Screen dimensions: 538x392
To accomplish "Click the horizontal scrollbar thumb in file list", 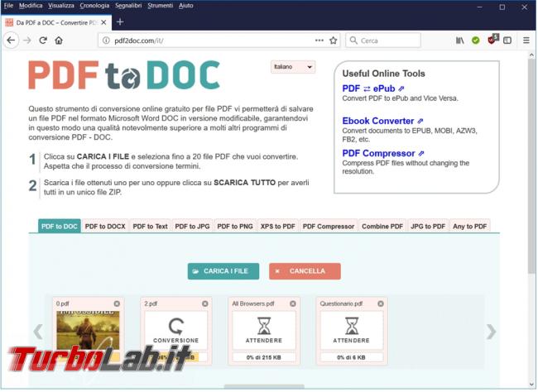I will click(x=264, y=386).
